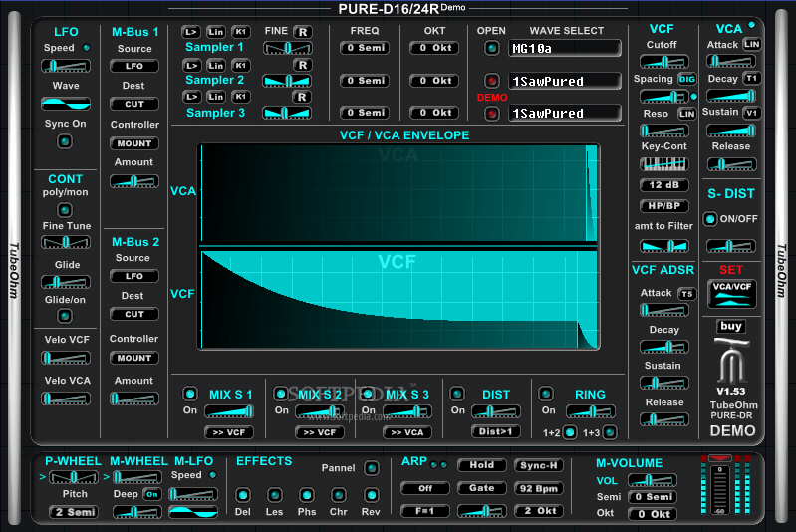796x532 pixels.
Task: Click the Dist>1 routing button
Action: [x=495, y=431]
